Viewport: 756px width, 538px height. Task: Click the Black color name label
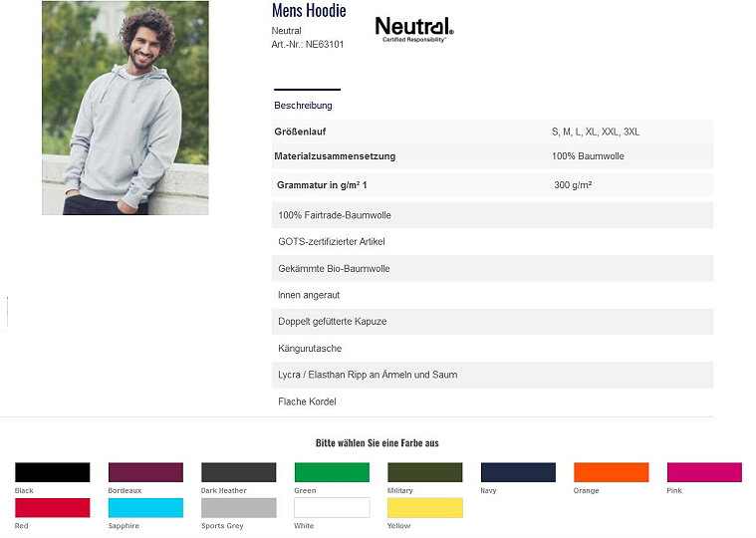24,490
